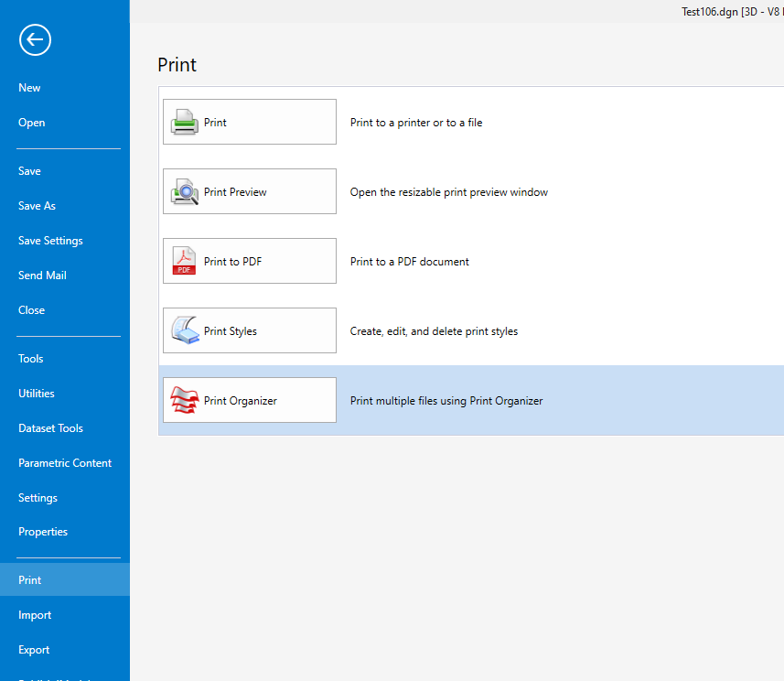The image size is (784, 681).
Task: Open the Export section
Action: coord(34,650)
